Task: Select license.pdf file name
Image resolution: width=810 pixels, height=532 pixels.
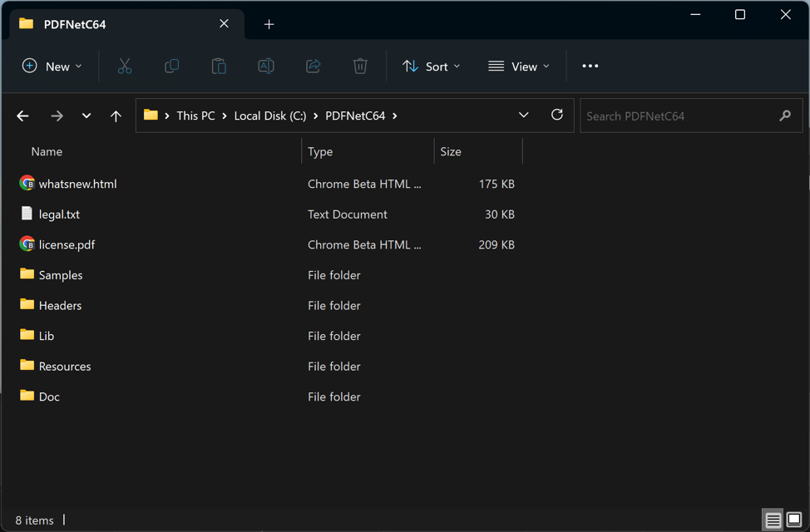Action: pos(67,245)
